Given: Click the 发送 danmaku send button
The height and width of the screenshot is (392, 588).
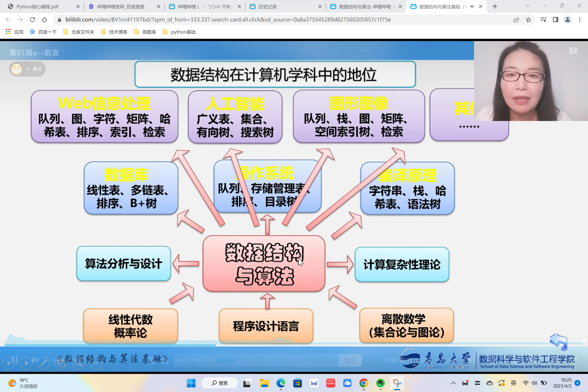Looking at the screenshot, I should [350, 360].
